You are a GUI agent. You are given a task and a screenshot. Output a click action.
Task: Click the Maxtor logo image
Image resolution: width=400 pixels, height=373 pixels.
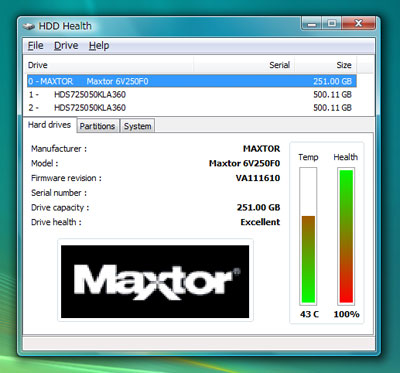point(155,282)
